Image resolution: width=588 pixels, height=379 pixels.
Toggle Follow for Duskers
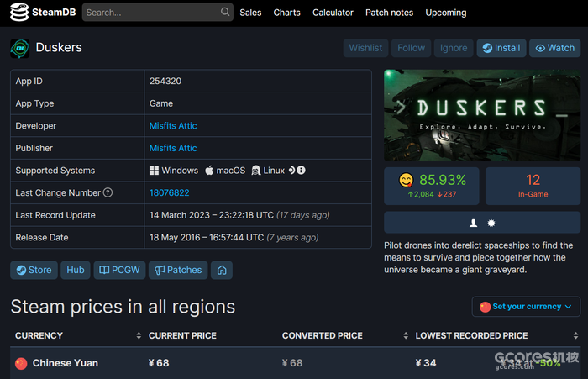pos(411,48)
